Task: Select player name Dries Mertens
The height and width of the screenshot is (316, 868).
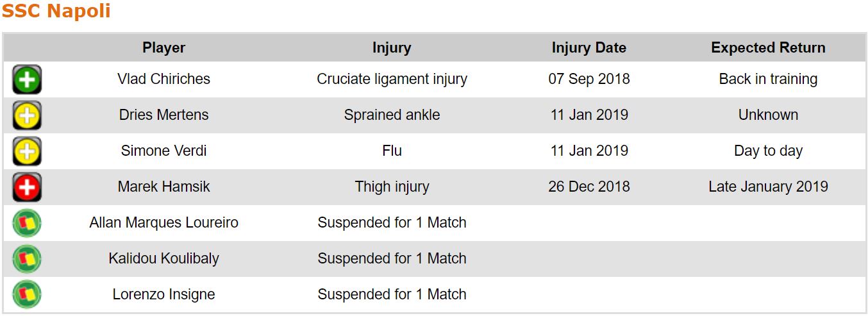Action: point(163,115)
